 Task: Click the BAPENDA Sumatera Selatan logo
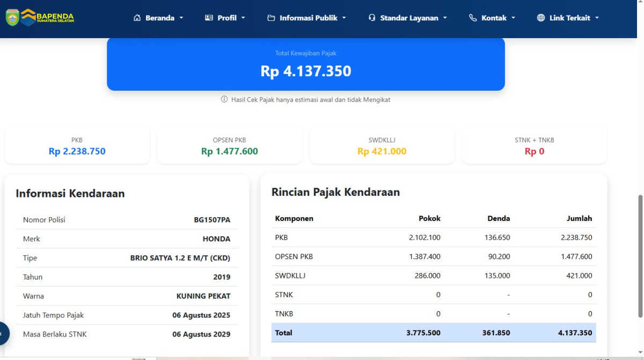(x=40, y=17)
